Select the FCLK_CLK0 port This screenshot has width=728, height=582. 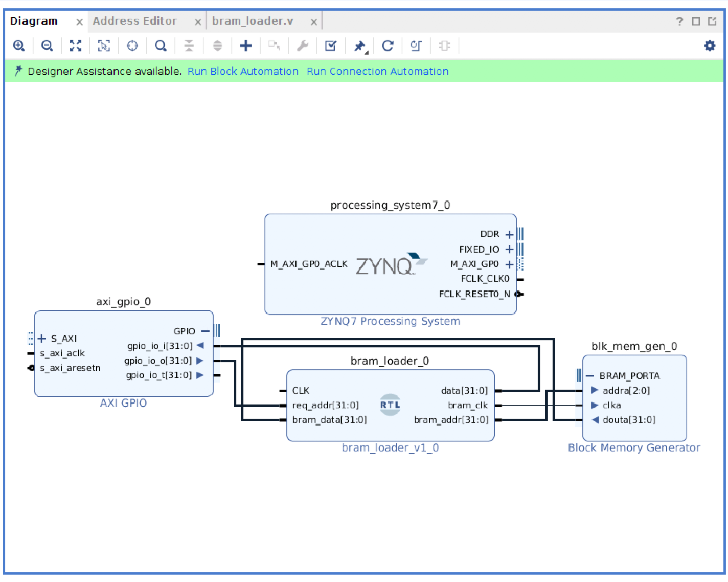tap(485, 279)
